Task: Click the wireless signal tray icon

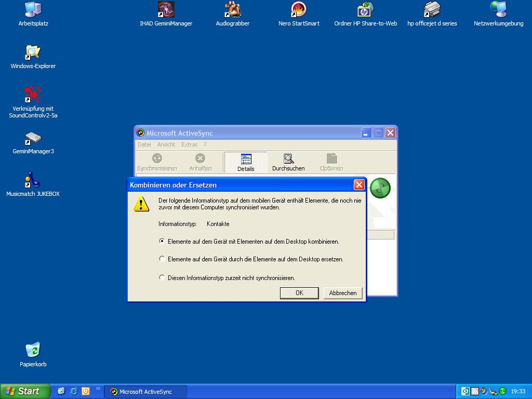Action: [475, 391]
